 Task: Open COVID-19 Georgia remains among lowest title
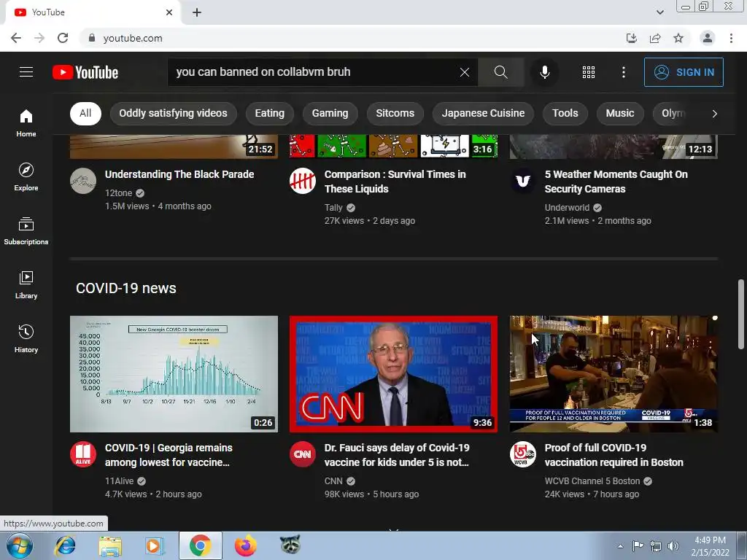169,455
